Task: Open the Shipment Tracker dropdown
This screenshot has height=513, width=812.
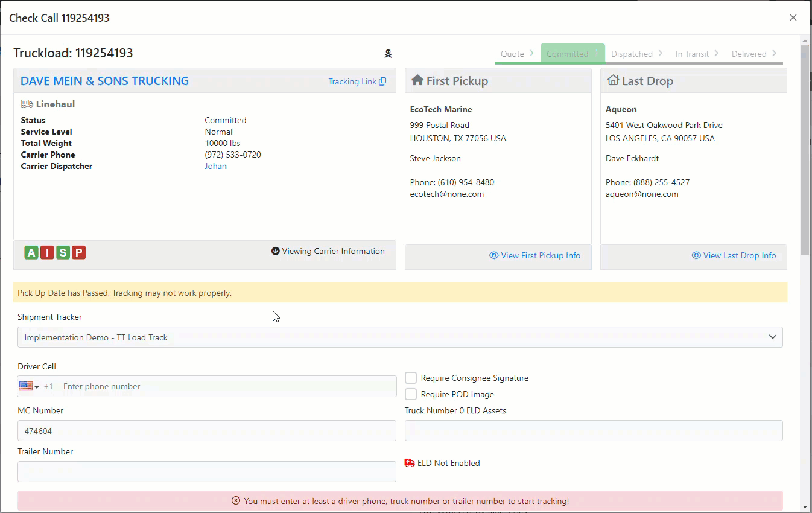Action: point(400,337)
